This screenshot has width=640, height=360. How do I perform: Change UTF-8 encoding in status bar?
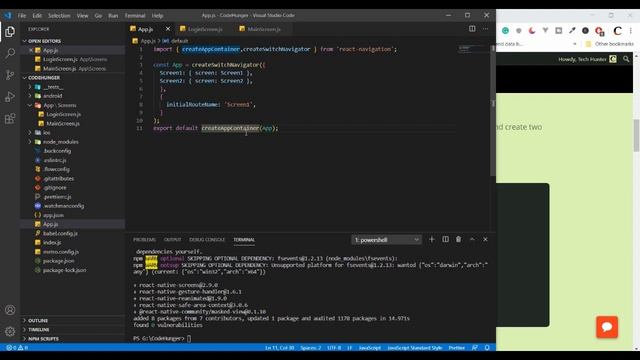tap(334, 348)
